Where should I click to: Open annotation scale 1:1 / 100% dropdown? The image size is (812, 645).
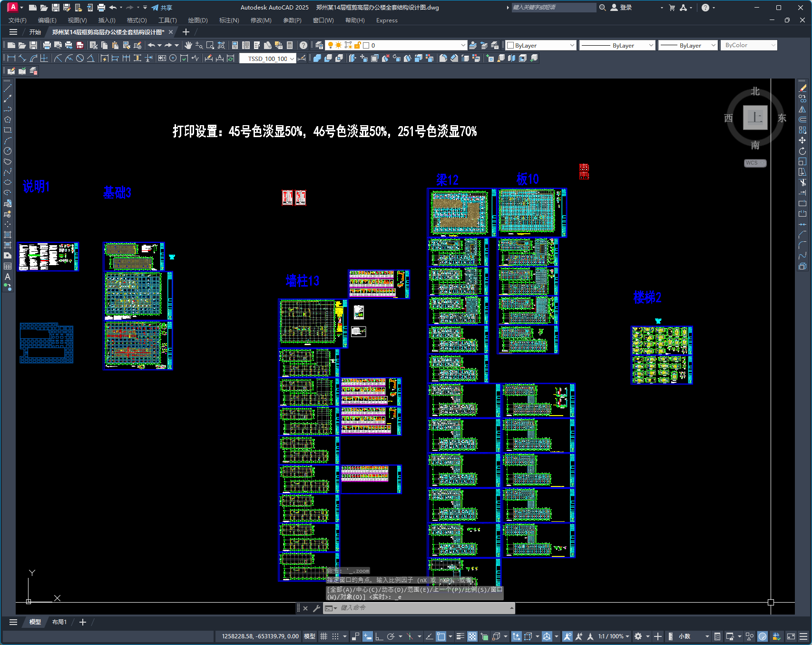pyautogui.click(x=614, y=636)
